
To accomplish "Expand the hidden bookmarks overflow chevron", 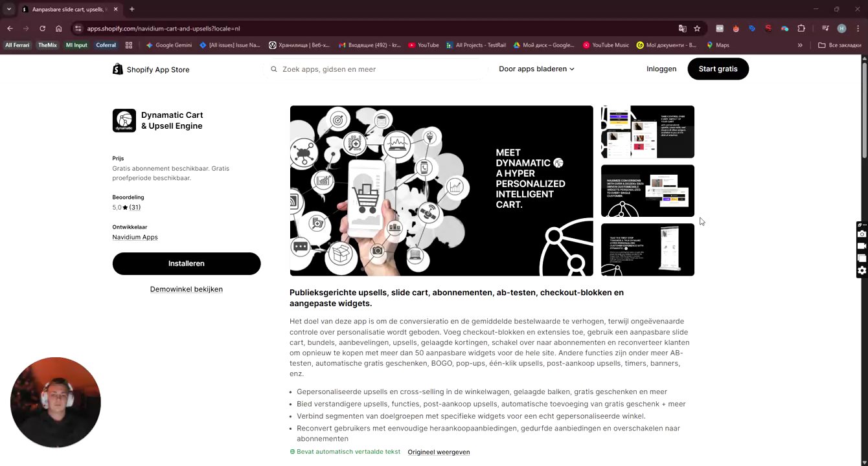I will (800, 45).
